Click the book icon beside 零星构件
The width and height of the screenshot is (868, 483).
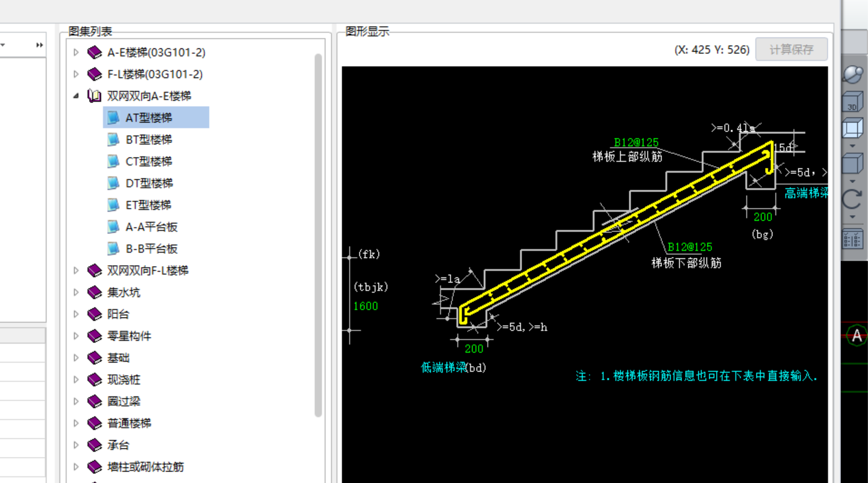[94, 336]
